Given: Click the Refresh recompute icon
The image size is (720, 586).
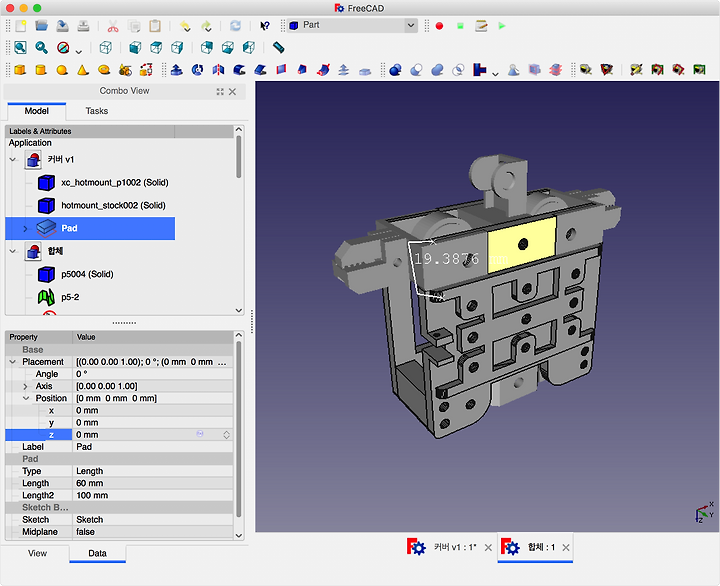Looking at the screenshot, I should pyautogui.click(x=235, y=25).
